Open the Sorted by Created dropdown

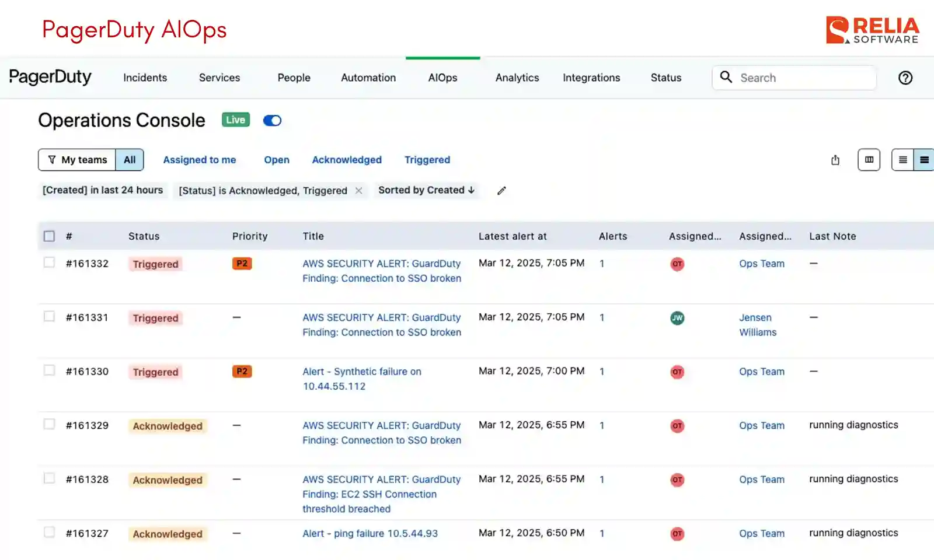(x=426, y=190)
